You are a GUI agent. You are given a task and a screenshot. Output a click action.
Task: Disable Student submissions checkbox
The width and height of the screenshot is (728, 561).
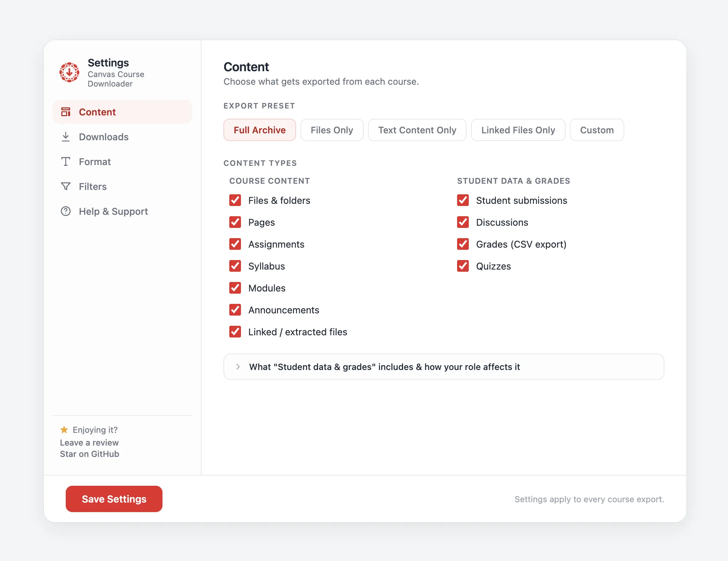(463, 200)
